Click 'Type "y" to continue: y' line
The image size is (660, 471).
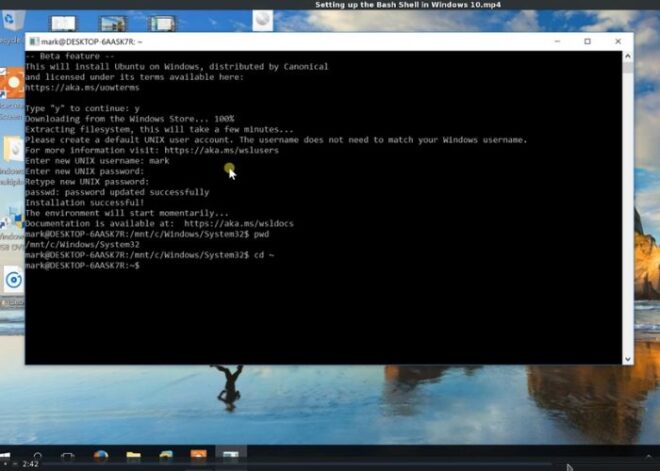tap(82, 109)
